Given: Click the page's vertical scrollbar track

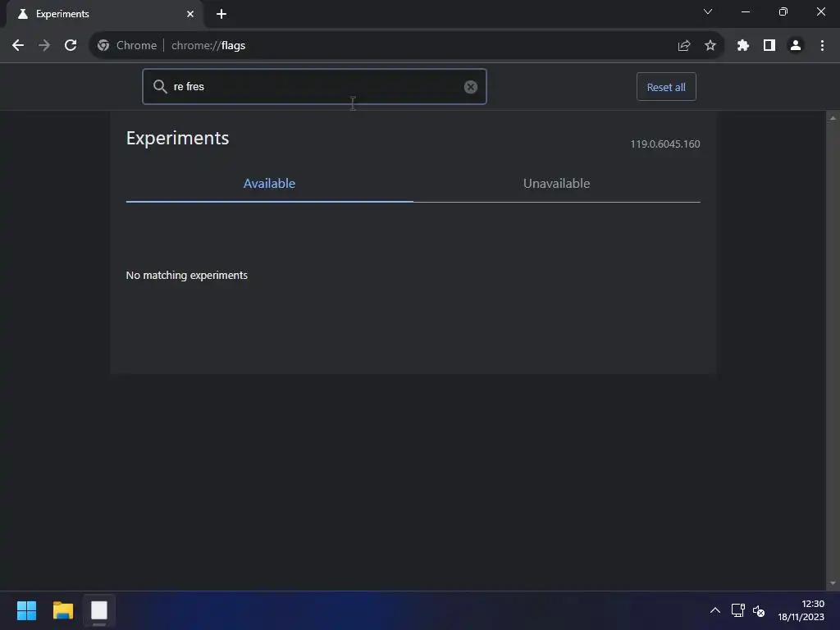Looking at the screenshot, I should coord(833,351).
